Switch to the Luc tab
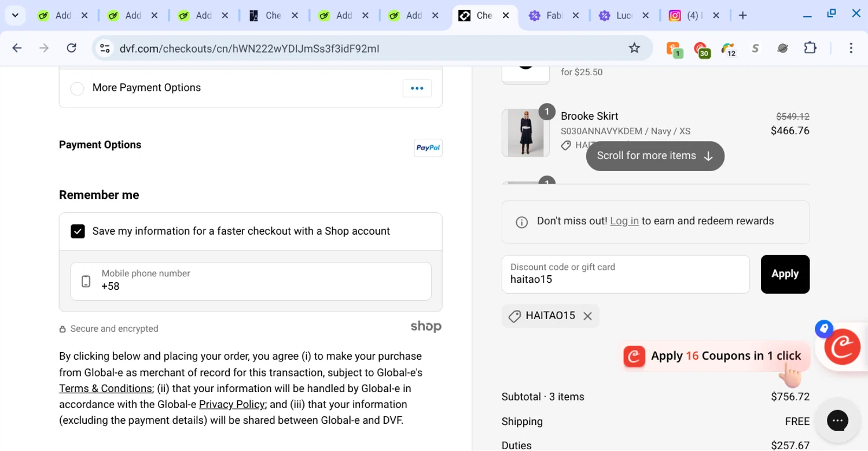 624,16
